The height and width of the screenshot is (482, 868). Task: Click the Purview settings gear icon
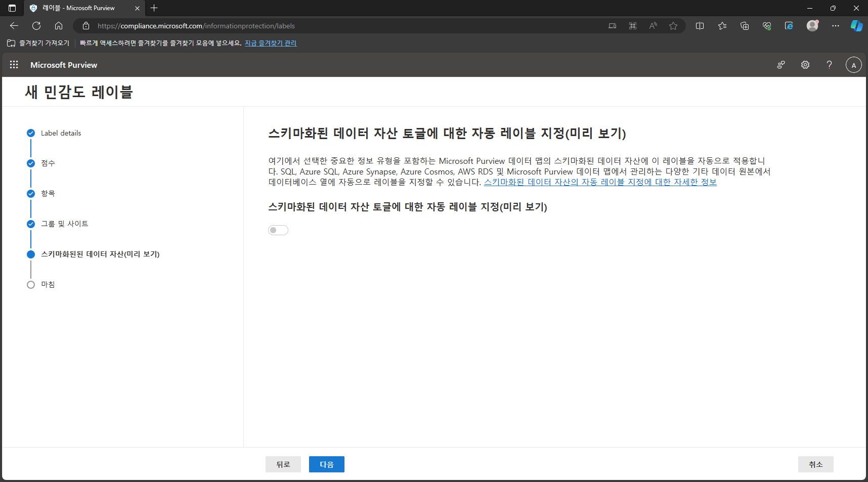pyautogui.click(x=805, y=65)
